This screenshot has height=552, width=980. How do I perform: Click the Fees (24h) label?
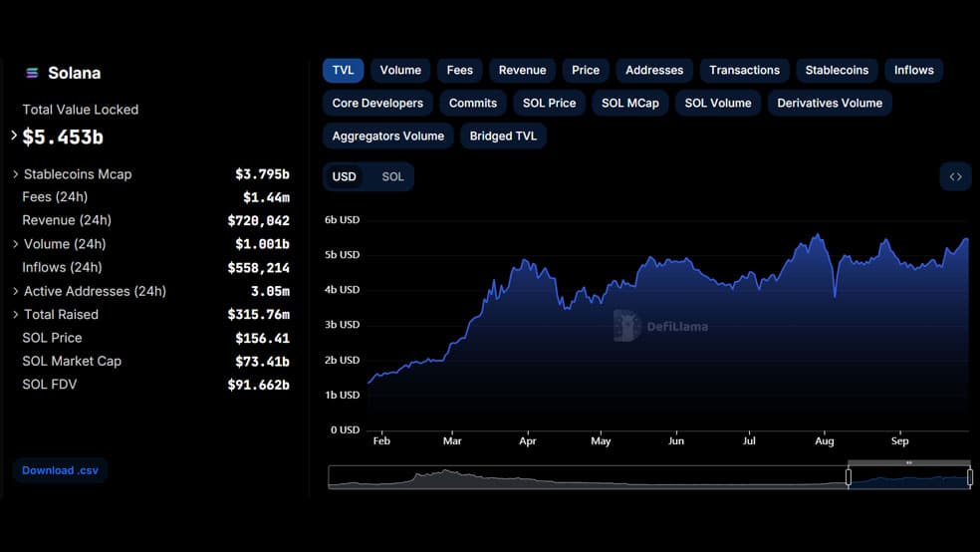[x=55, y=197]
